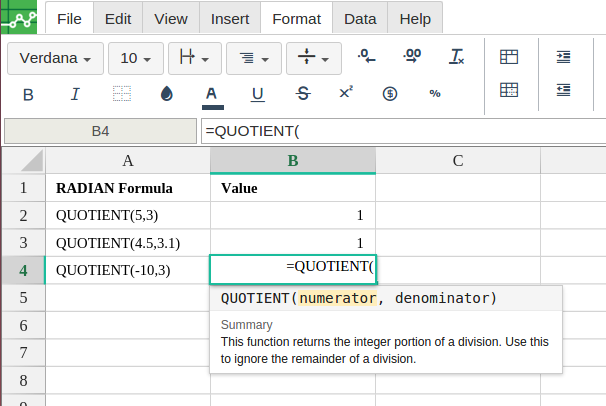Open the font size 10 dropdown
Image resolution: width=606 pixels, height=406 pixels.
[x=134, y=58]
